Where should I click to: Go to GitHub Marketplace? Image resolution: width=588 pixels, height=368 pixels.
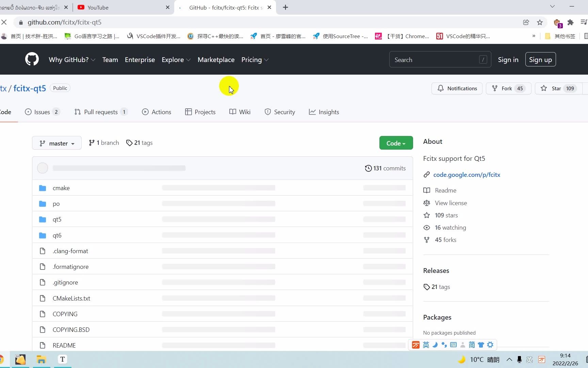[x=216, y=60]
